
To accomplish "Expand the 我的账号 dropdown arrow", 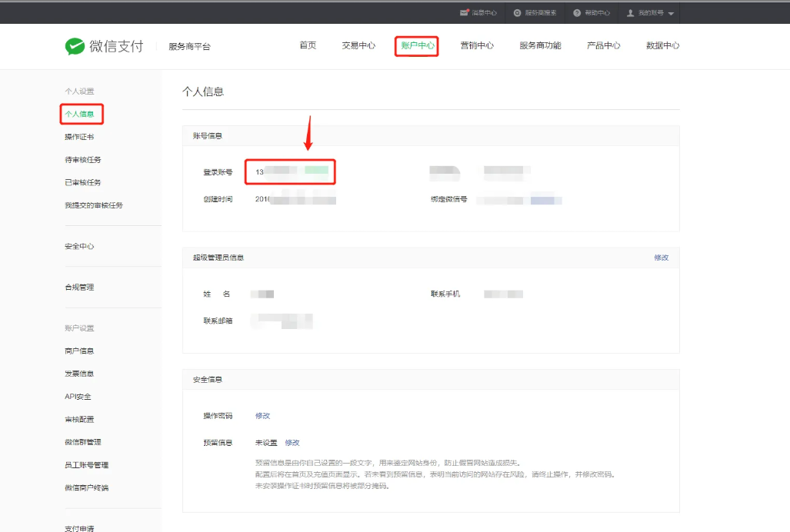I will [x=671, y=14].
